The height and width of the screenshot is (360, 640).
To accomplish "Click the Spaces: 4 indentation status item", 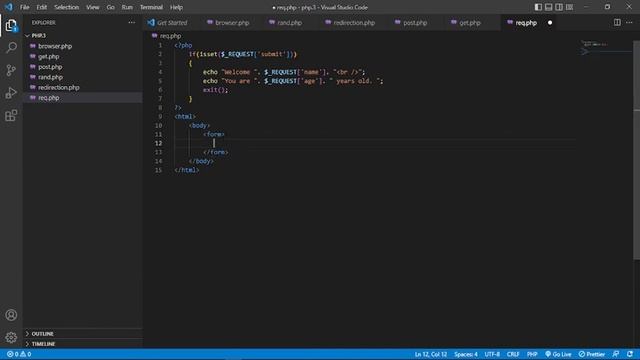I will coord(466,354).
